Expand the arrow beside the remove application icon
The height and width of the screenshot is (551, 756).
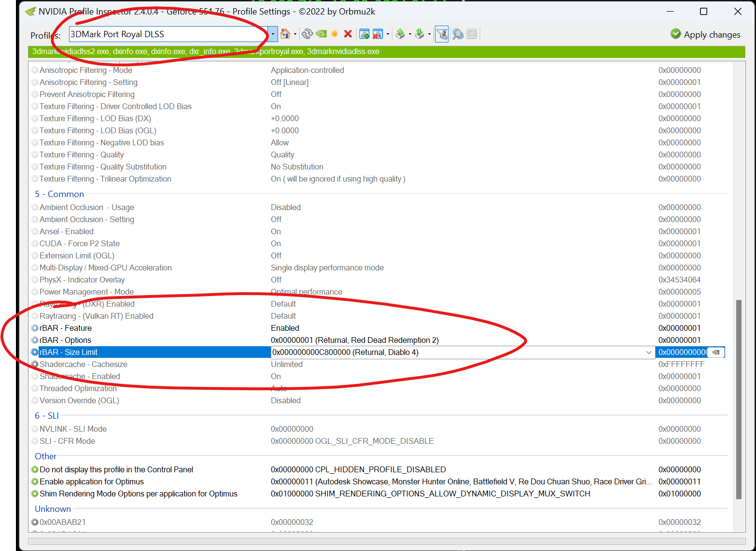(388, 34)
